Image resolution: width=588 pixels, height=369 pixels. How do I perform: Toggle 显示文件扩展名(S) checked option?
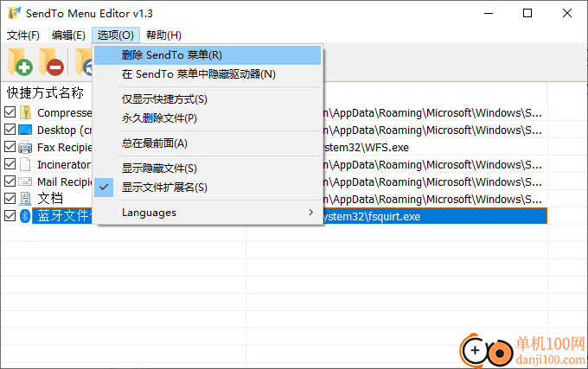208,188
